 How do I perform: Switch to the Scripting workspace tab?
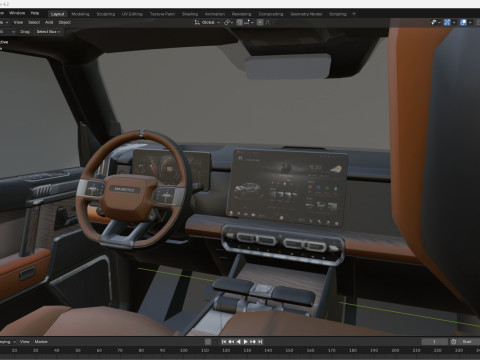[x=338, y=14]
